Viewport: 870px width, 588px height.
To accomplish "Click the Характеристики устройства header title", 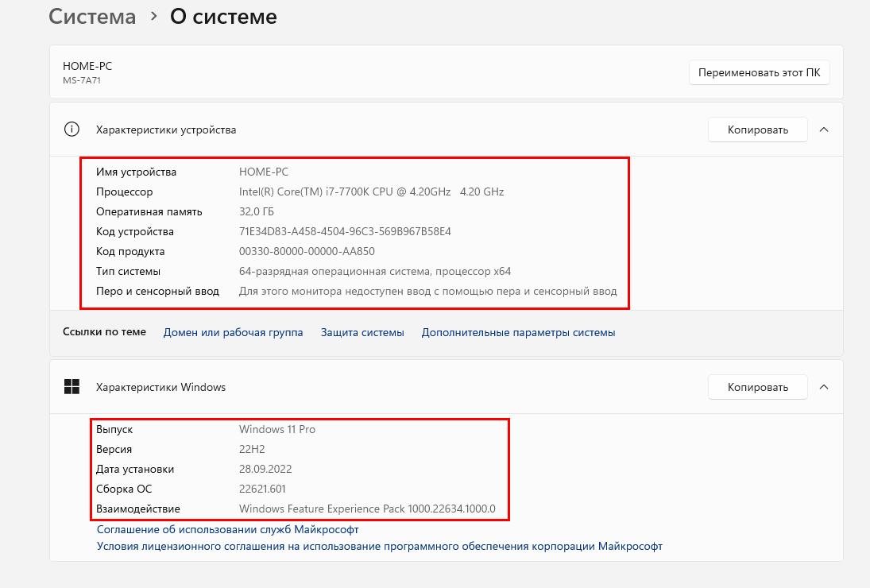I will tap(166, 130).
